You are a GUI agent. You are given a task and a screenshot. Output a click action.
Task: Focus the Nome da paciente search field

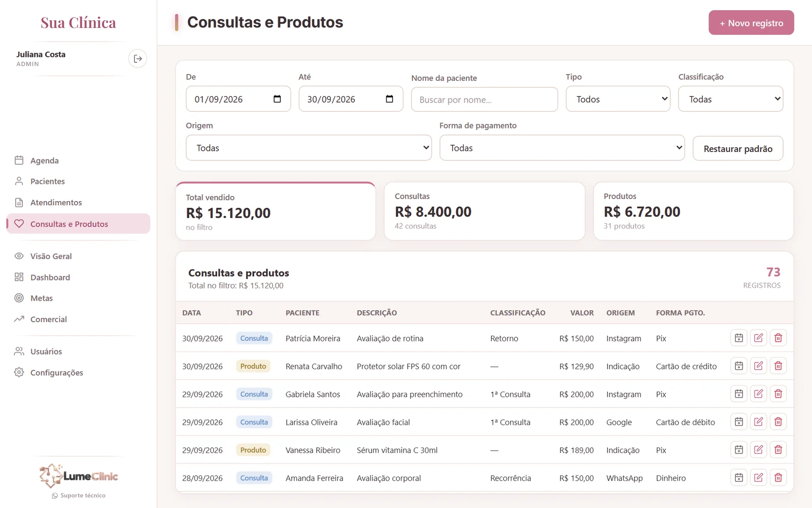click(x=485, y=100)
